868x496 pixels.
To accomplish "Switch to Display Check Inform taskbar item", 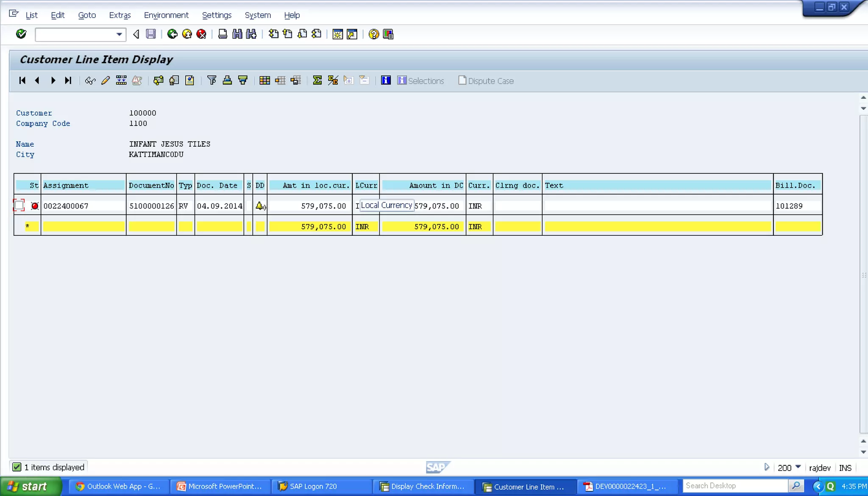I will click(423, 486).
